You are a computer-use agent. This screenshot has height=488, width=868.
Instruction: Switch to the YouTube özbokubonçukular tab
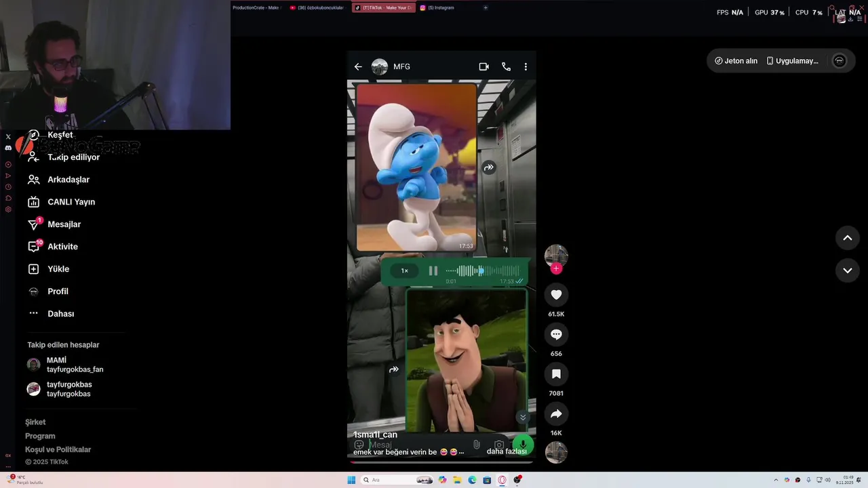pos(317,7)
